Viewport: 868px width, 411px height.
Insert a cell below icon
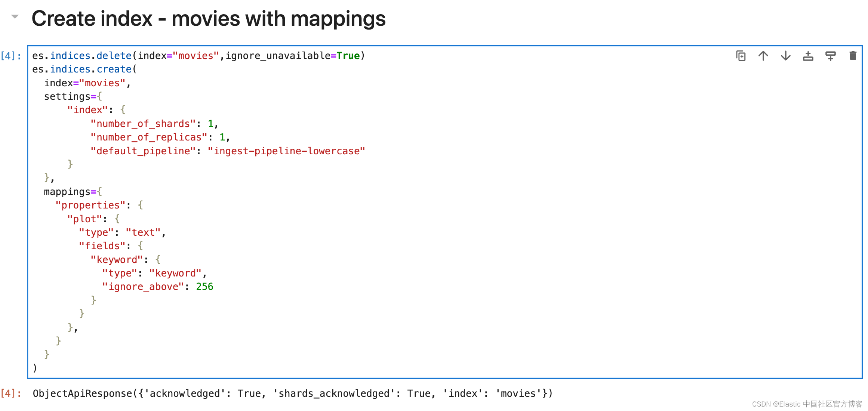pos(830,56)
